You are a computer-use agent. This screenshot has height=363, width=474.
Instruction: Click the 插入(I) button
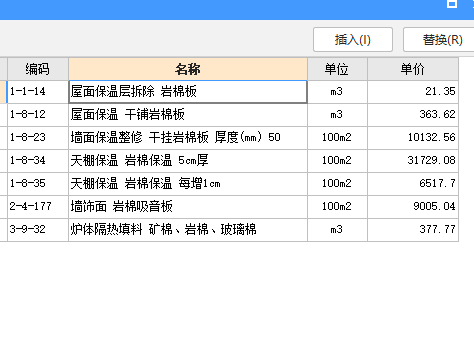coord(353,40)
